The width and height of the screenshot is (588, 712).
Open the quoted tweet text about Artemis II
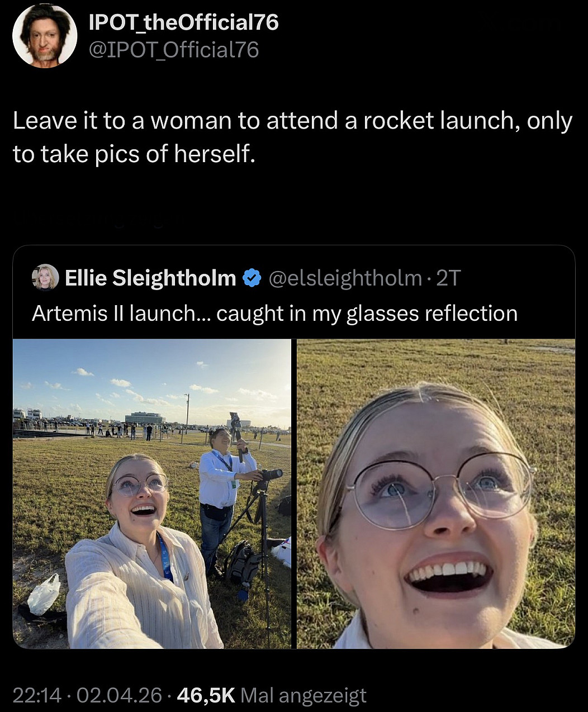pos(274,313)
